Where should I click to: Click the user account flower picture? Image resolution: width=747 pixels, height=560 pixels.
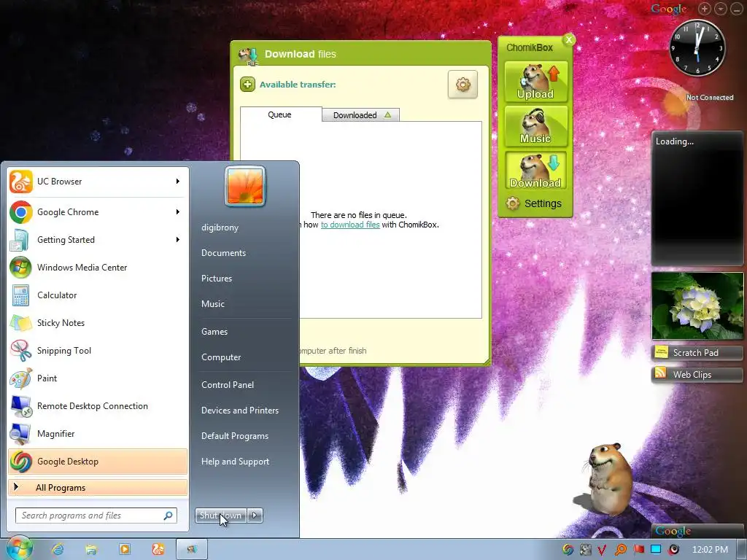click(245, 186)
